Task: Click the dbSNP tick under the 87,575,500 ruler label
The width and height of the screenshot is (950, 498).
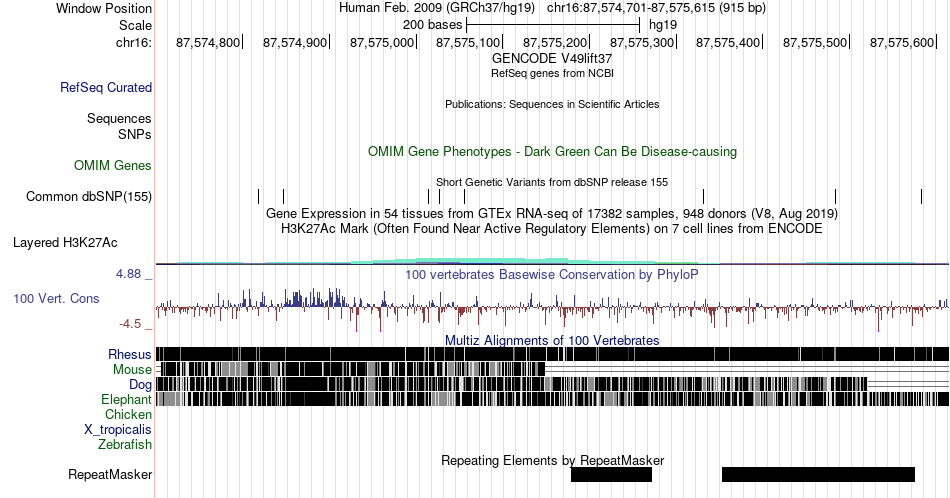Action: click(x=835, y=196)
